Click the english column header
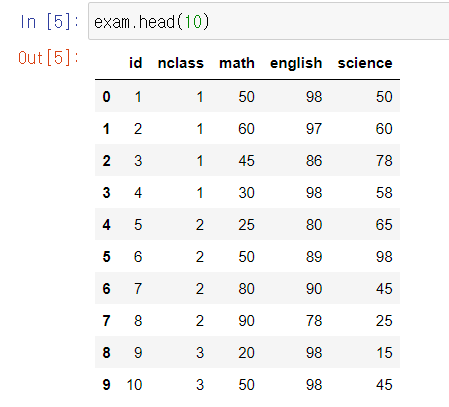 point(296,64)
